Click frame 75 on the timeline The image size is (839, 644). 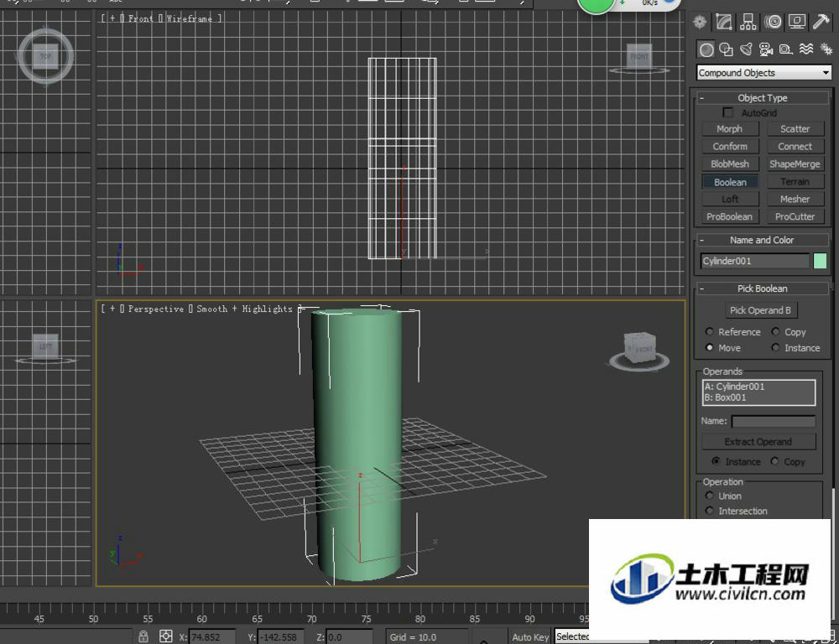[x=366, y=619]
